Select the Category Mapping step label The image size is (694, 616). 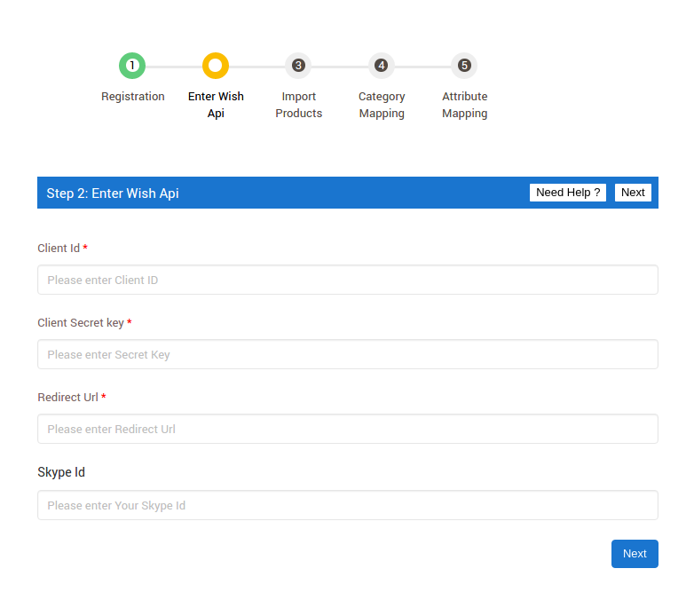pyautogui.click(x=382, y=105)
